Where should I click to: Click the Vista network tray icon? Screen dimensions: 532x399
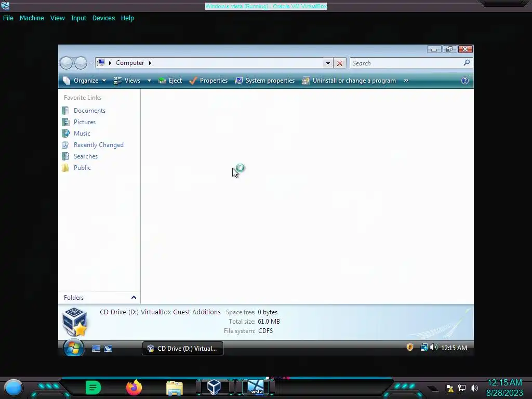coord(424,347)
